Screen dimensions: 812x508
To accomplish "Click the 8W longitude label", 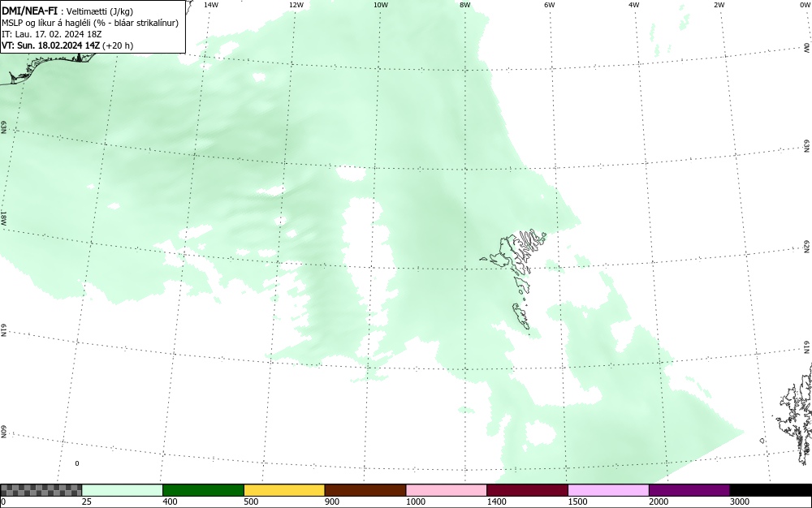I will [465, 5].
